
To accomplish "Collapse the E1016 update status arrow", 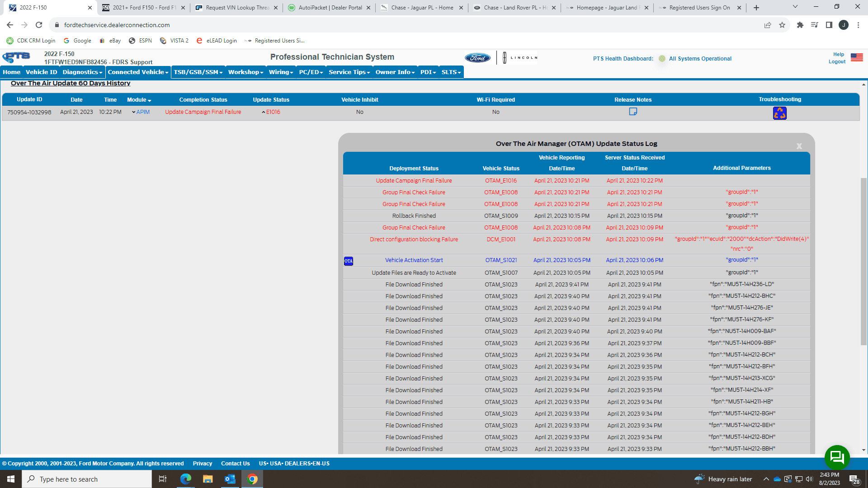I will pyautogui.click(x=263, y=112).
